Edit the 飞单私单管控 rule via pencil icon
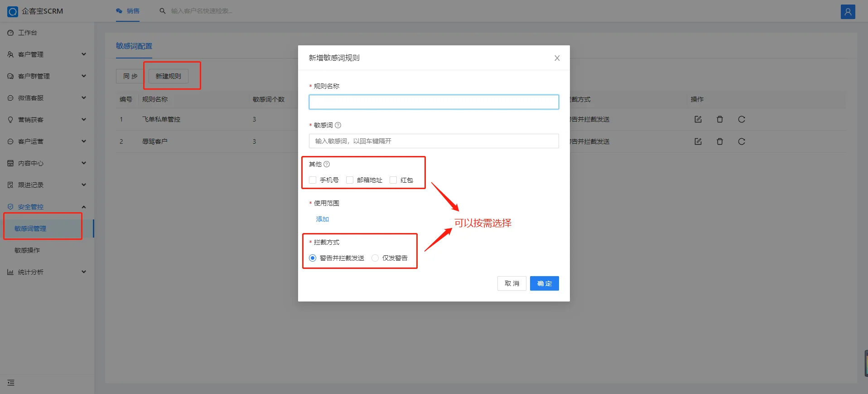Image resolution: width=868 pixels, height=394 pixels. [698, 119]
